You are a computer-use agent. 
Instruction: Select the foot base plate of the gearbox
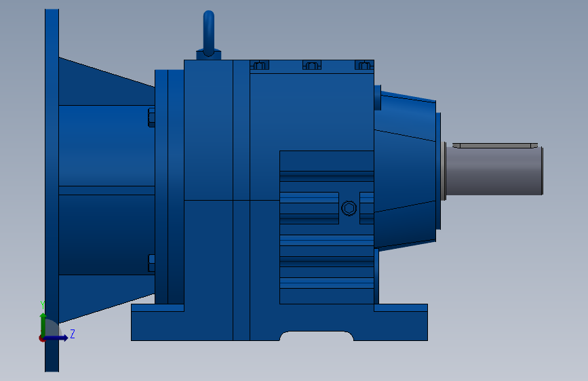[279, 323]
